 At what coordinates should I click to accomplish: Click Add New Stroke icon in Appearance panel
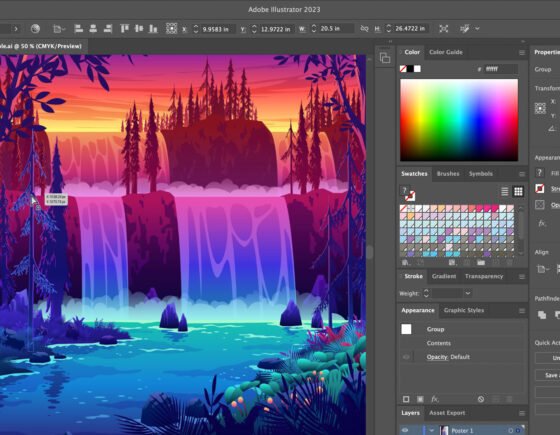(x=406, y=399)
